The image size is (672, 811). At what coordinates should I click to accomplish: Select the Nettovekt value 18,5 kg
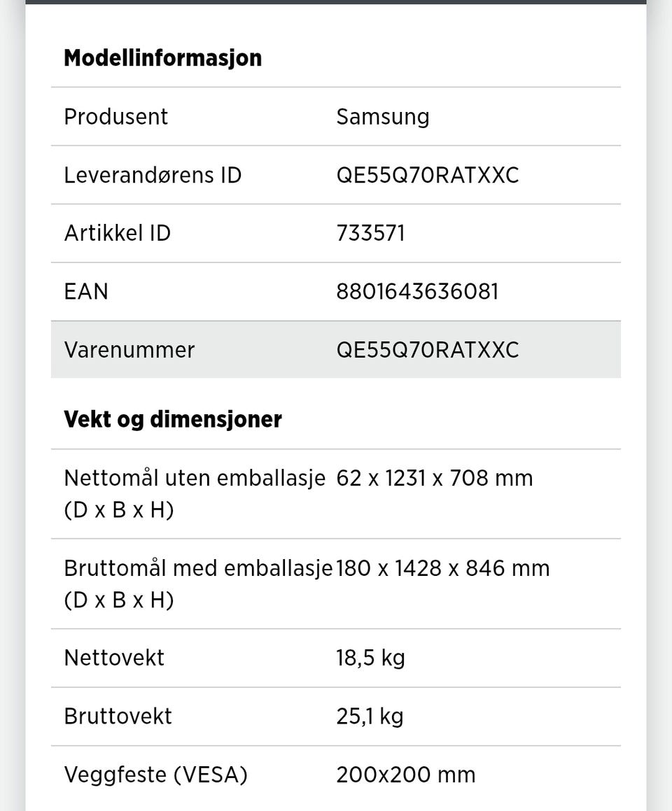coord(370,658)
